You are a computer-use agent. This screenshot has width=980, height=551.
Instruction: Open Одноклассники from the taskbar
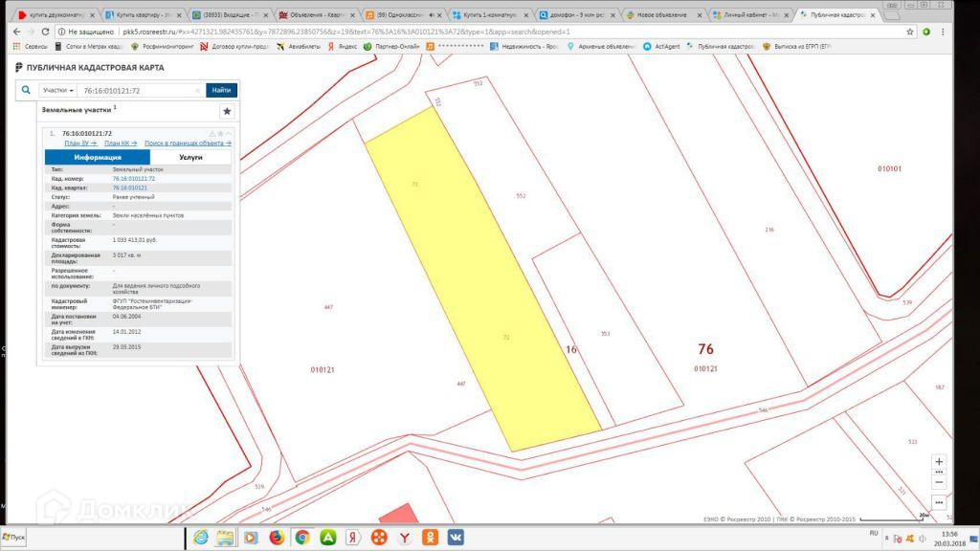430,538
